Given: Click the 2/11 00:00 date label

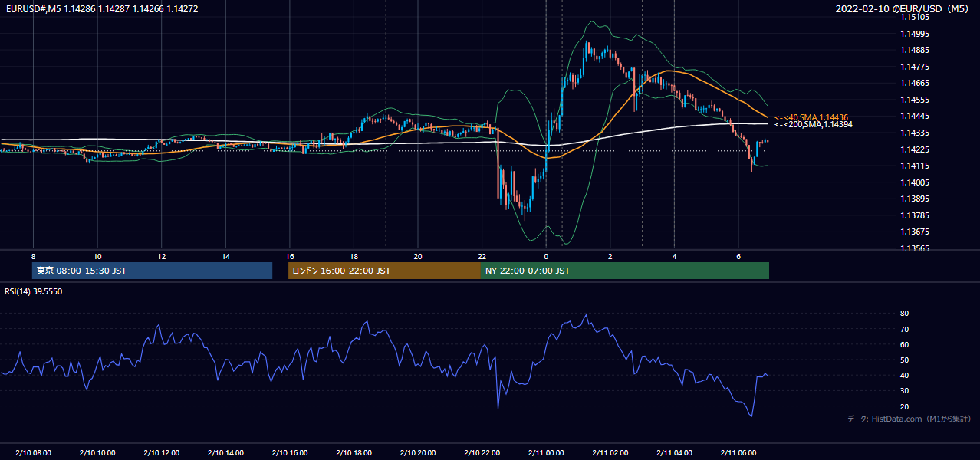Looking at the screenshot, I should [x=546, y=453].
